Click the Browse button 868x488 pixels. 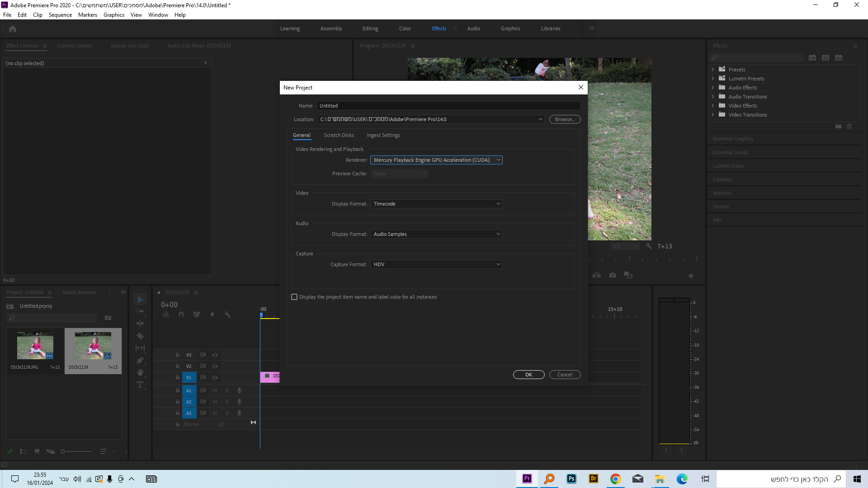point(565,119)
